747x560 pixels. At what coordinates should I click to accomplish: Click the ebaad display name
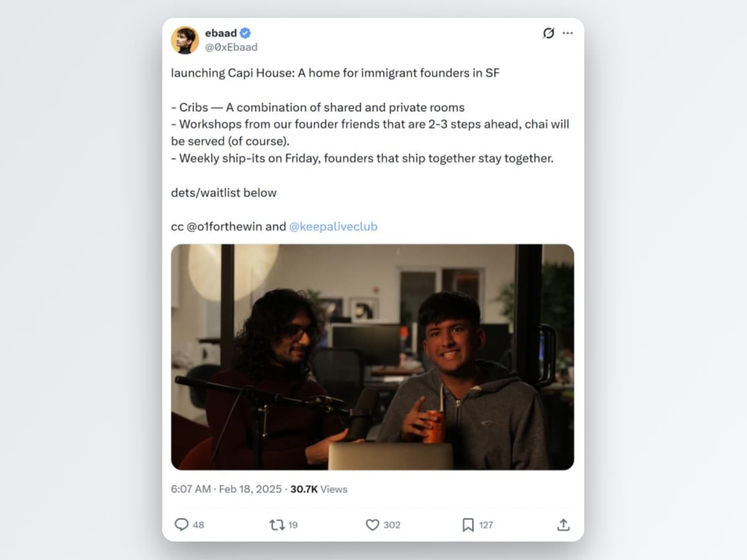tap(221, 33)
